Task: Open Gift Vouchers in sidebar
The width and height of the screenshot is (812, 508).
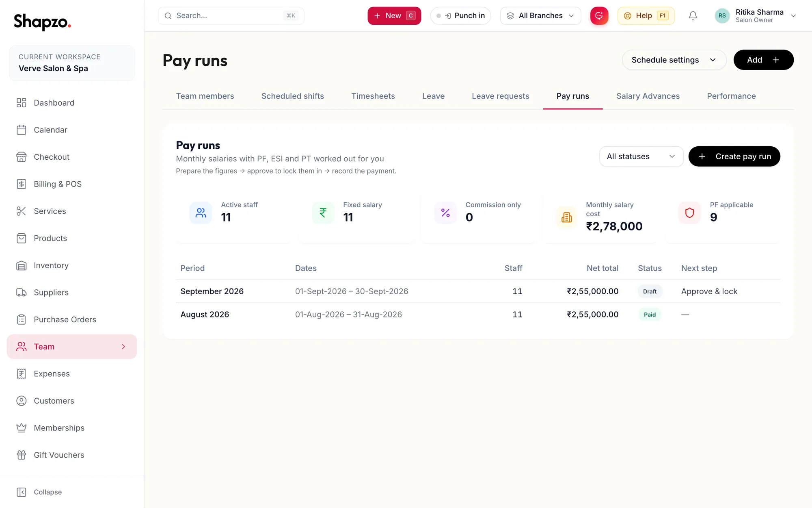Action: click(x=72, y=455)
